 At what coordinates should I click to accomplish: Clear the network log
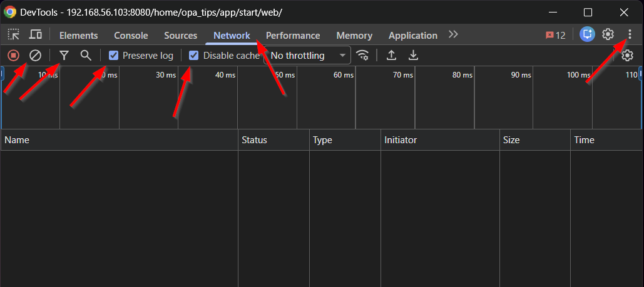pos(36,56)
